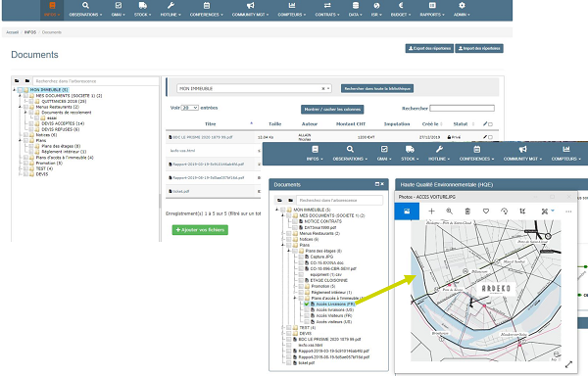Open HOTLINE menu in the lower navigation bar
The height and width of the screenshot is (376, 588).
439,154
